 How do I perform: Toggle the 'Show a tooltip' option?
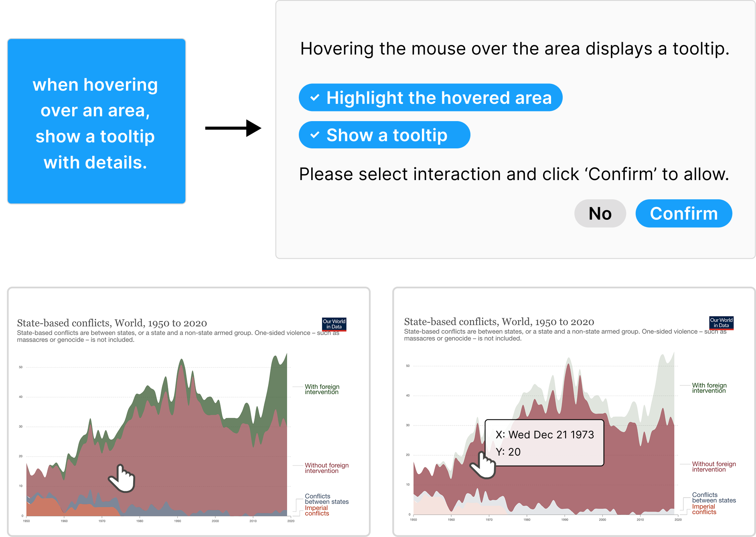coord(384,135)
